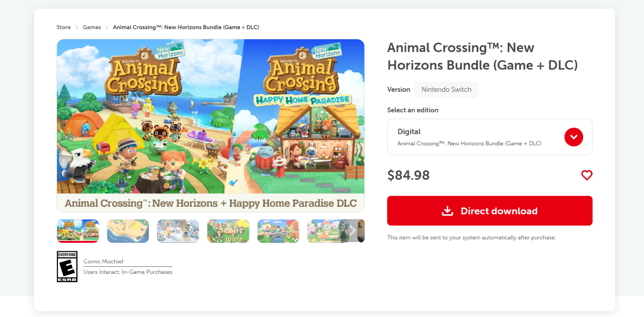The height and width of the screenshot is (317, 644).
Task: View the beach island aerial thumbnail
Action: click(128, 231)
